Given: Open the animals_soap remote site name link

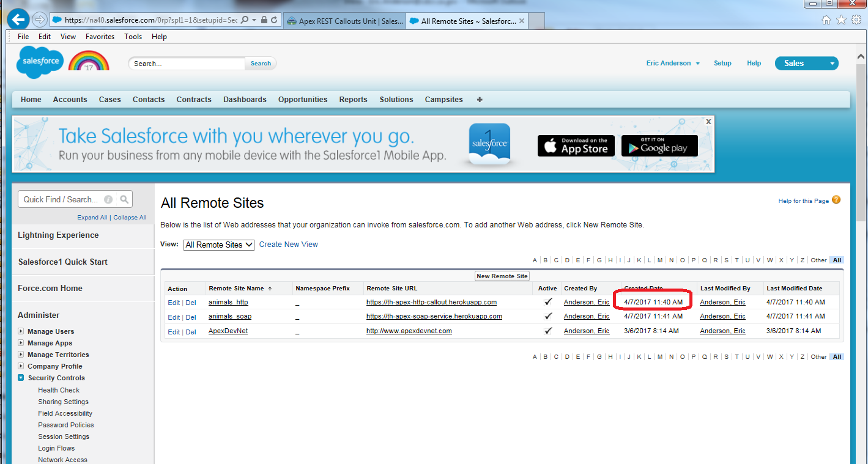Looking at the screenshot, I should (x=230, y=316).
